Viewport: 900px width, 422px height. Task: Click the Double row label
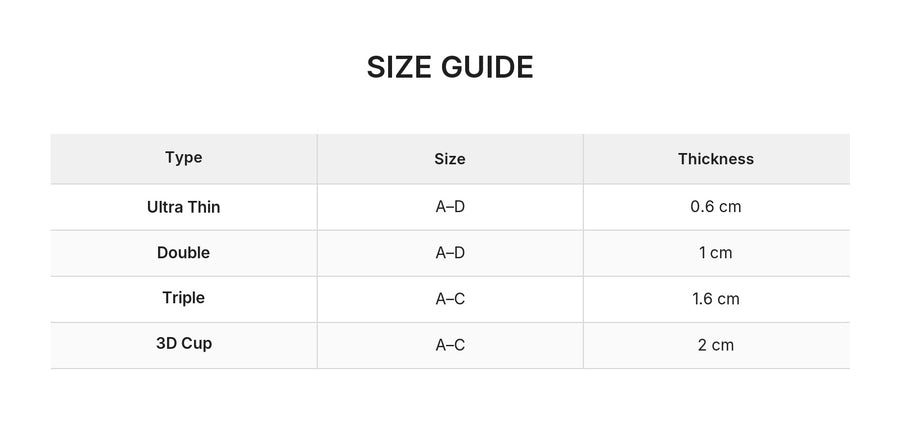[184, 253]
